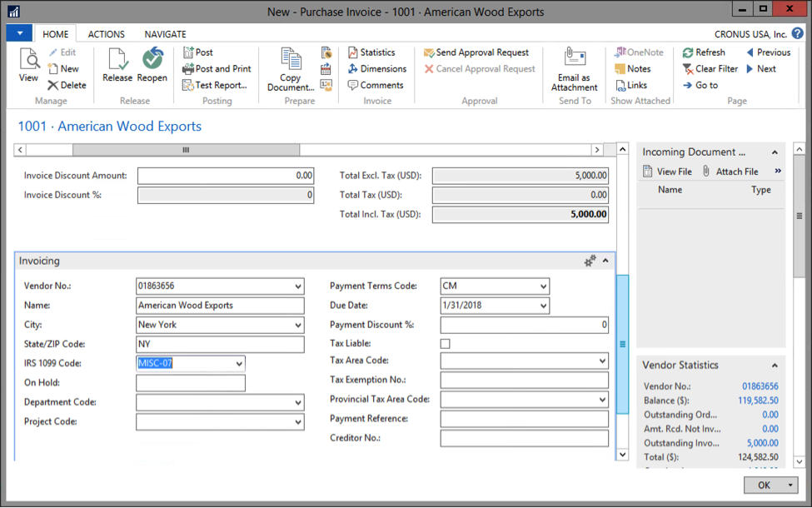The image size is (812, 508).
Task: Click the Creditor No. field
Action: pyautogui.click(x=524, y=438)
